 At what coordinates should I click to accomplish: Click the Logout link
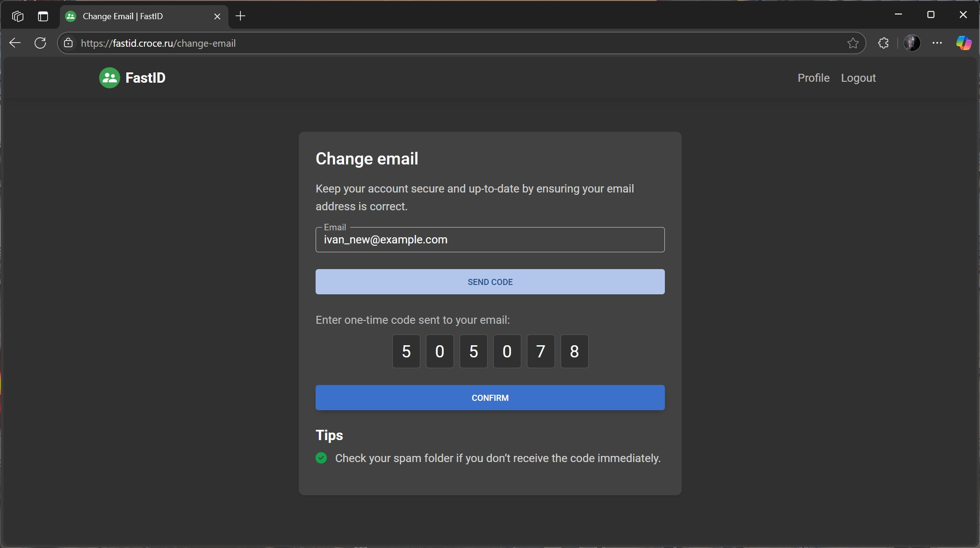858,78
